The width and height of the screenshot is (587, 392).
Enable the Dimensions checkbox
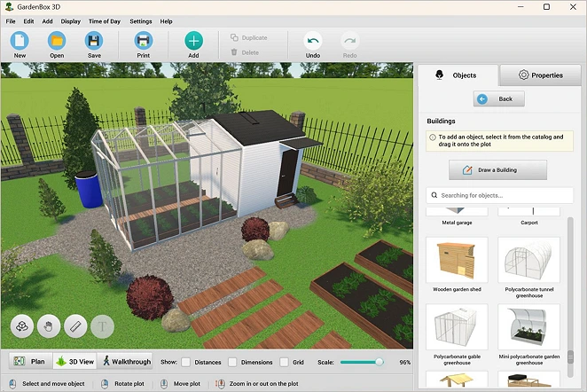(x=232, y=362)
